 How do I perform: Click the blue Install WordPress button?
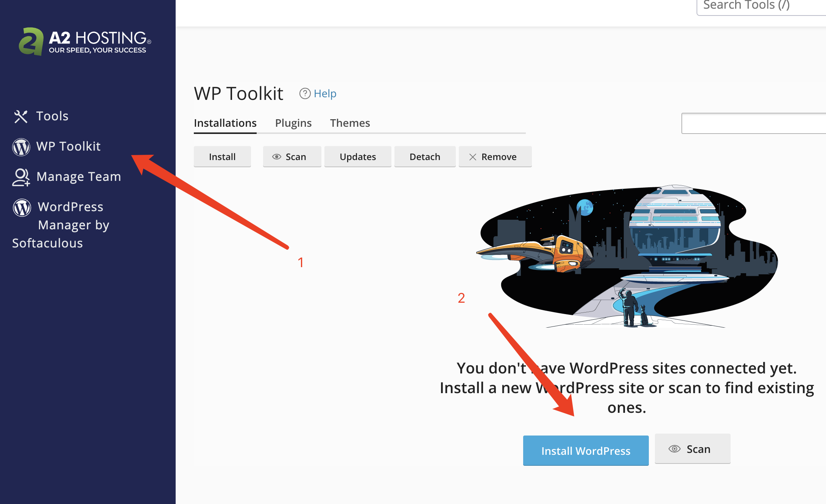[x=586, y=451]
